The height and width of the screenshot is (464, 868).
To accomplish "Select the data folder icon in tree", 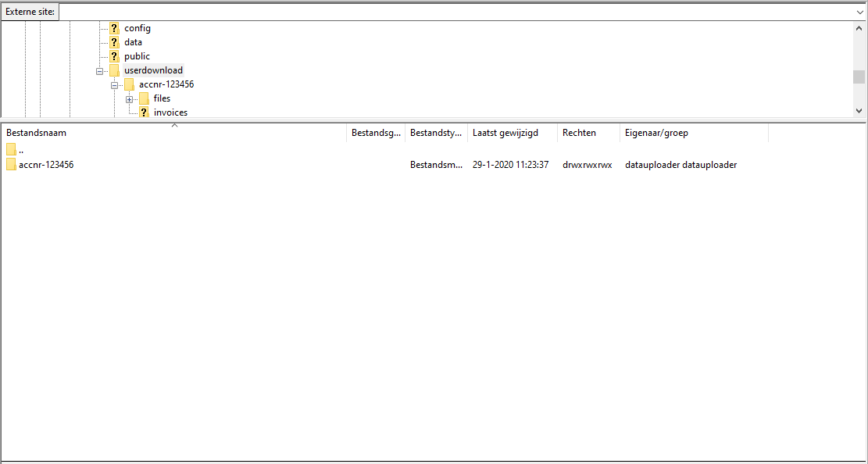I will click(x=114, y=42).
